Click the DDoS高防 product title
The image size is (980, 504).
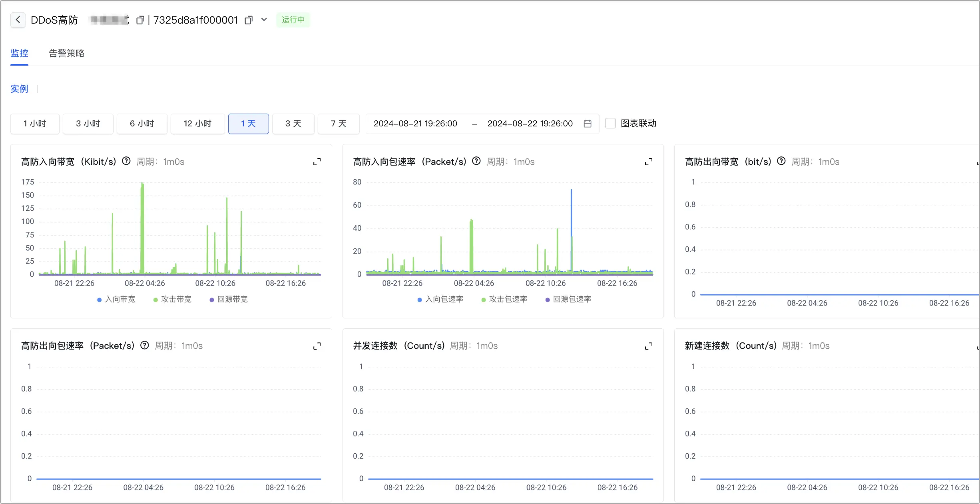point(54,20)
